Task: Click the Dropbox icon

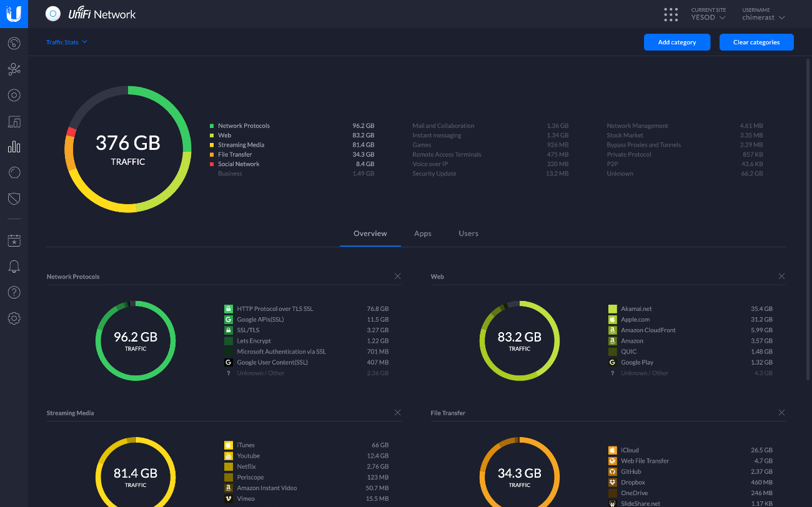Action: (x=613, y=482)
